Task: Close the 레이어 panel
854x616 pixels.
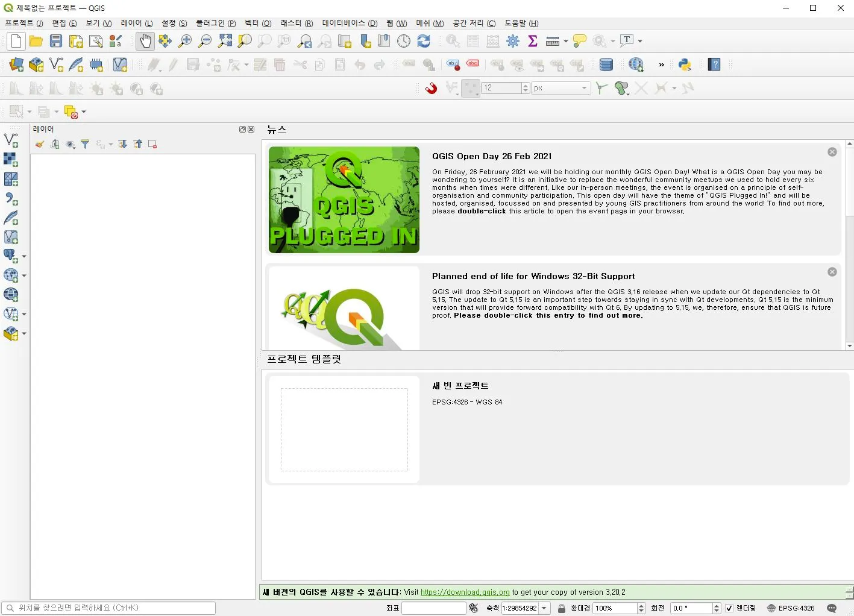Action: pos(251,129)
